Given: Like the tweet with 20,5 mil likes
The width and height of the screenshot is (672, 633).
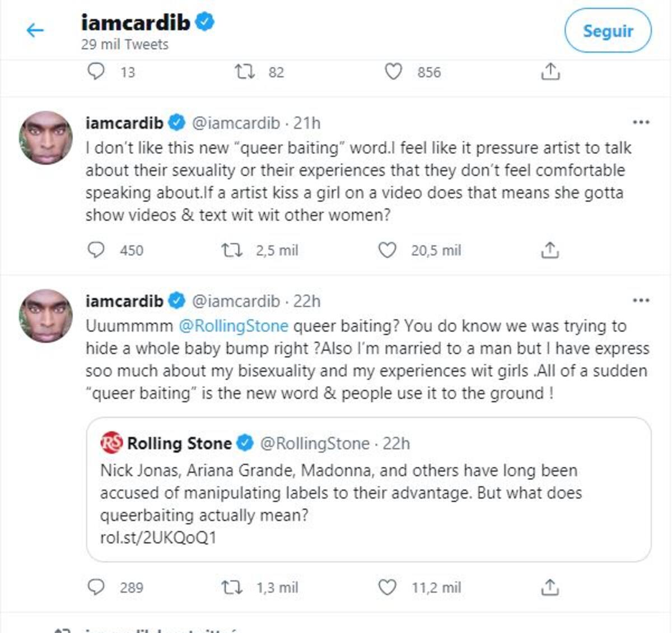Looking at the screenshot, I should (x=388, y=250).
